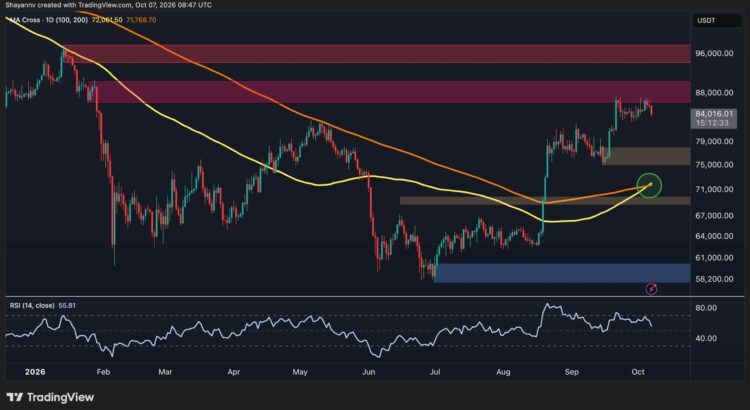Click the Oct time axis label
This screenshot has width=750, height=410.
(639, 372)
